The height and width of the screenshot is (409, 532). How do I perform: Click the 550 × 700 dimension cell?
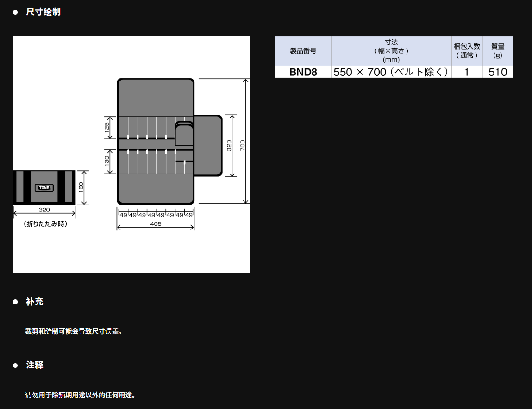(x=391, y=72)
